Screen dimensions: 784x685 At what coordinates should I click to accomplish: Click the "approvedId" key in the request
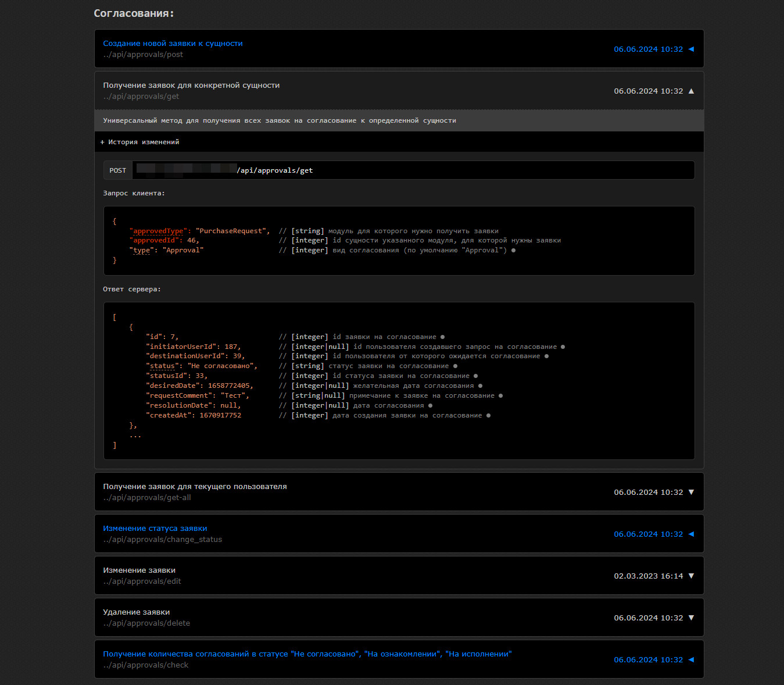[154, 241]
